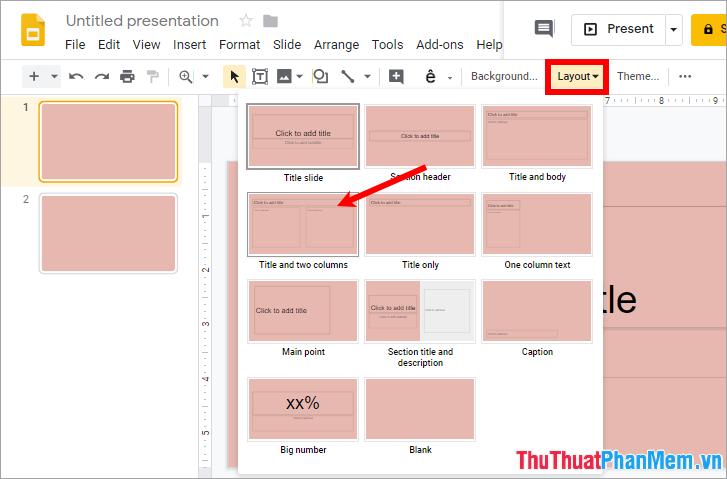Choose Section title and description layout
727x479 pixels.
420,311
